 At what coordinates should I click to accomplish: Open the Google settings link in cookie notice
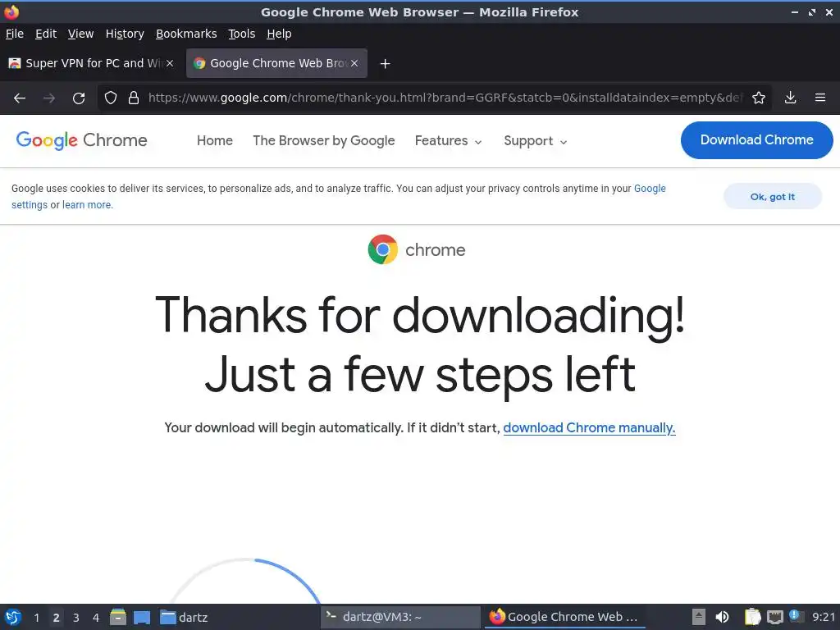650,189
